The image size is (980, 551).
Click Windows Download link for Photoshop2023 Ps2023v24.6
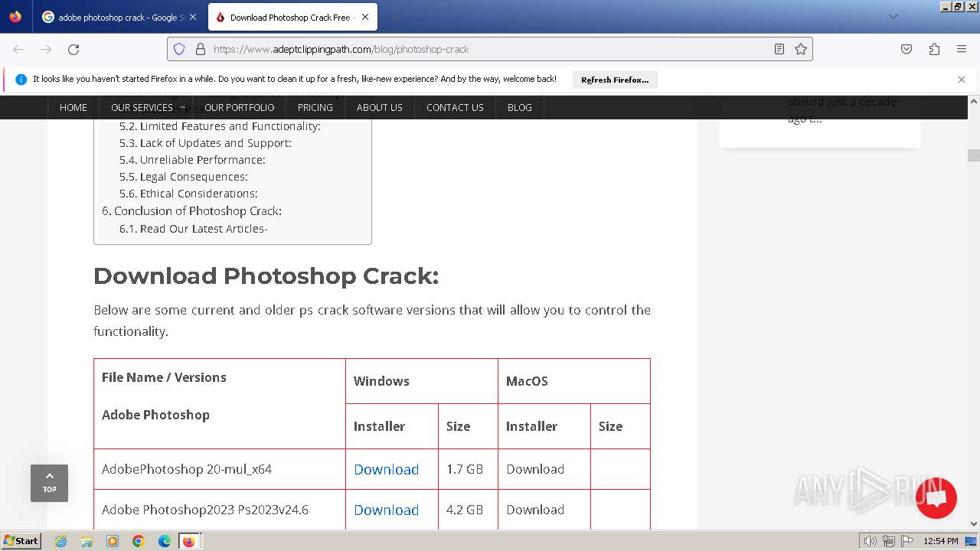click(387, 510)
